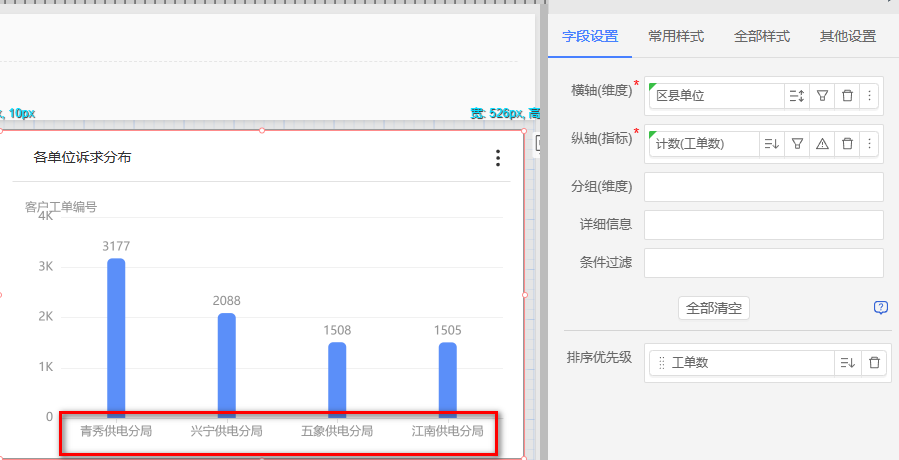Image resolution: width=899 pixels, height=460 pixels.
Task: Click the 全部清空 button
Action: (714, 308)
